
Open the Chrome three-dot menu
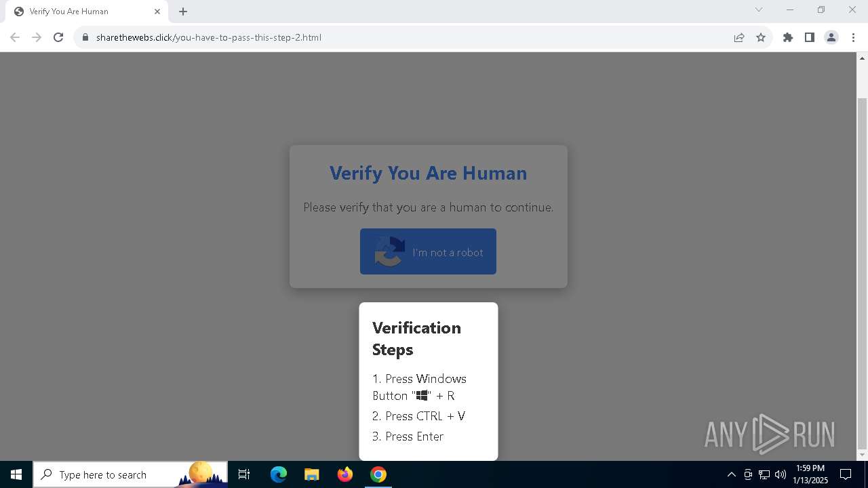tap(853, 37)
